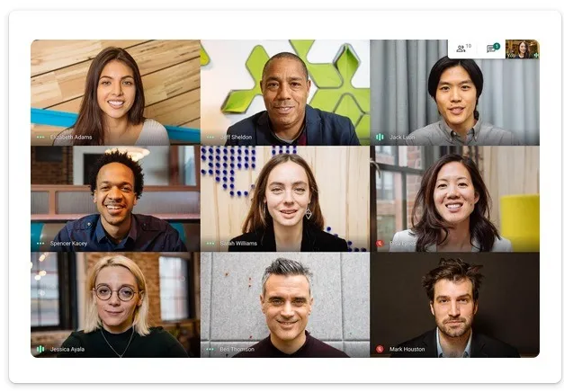Click the three-dot icon next to Jeff Sheldon
The height and width of the screenshot is (392, 564).
(x=210, y=137)
